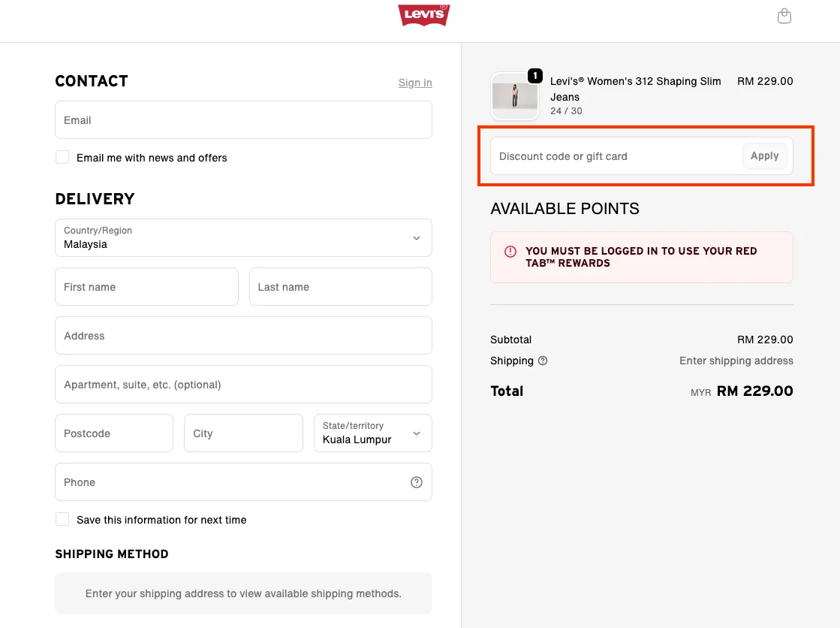Click the Apartment, suite optional field

[x=243, y=384]
